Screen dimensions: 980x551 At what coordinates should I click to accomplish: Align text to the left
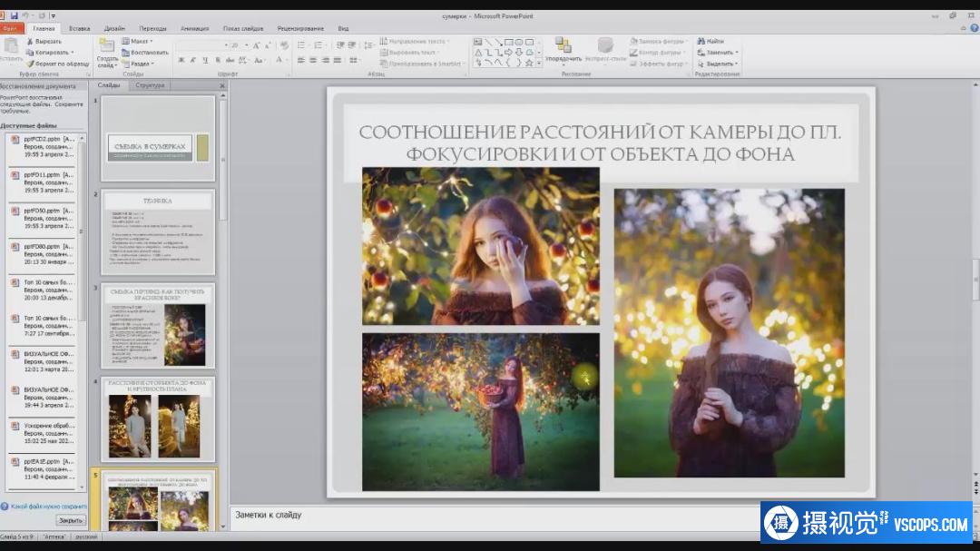coord(301,60)
